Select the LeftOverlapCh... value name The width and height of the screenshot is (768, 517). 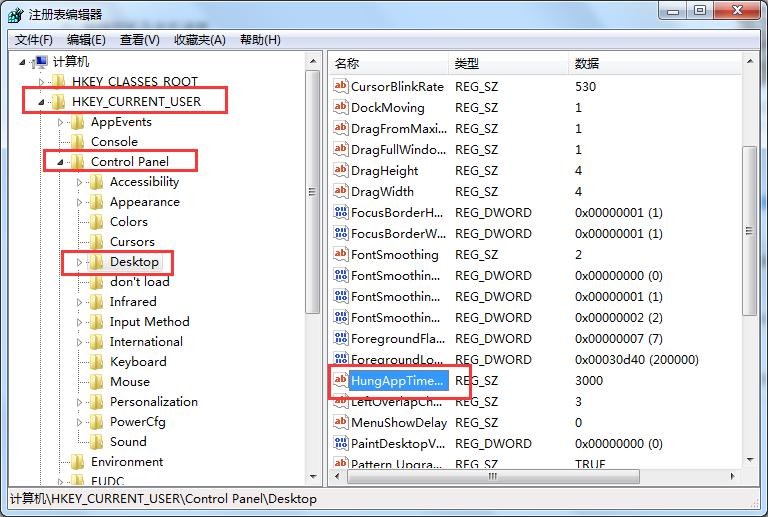pos(397,402)
